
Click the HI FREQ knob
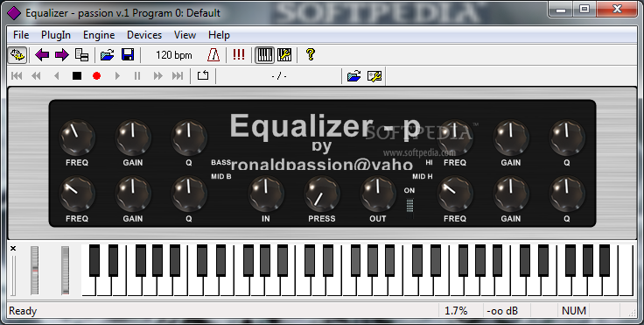[x=455, y=137]
